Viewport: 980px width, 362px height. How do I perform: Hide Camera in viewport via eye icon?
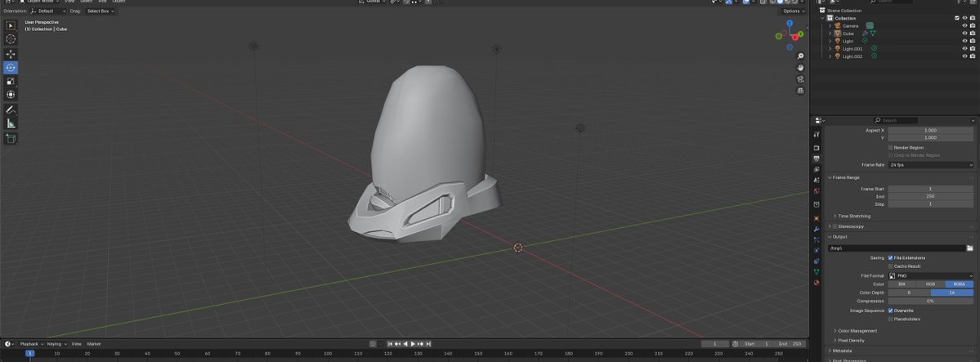(964, 25)
